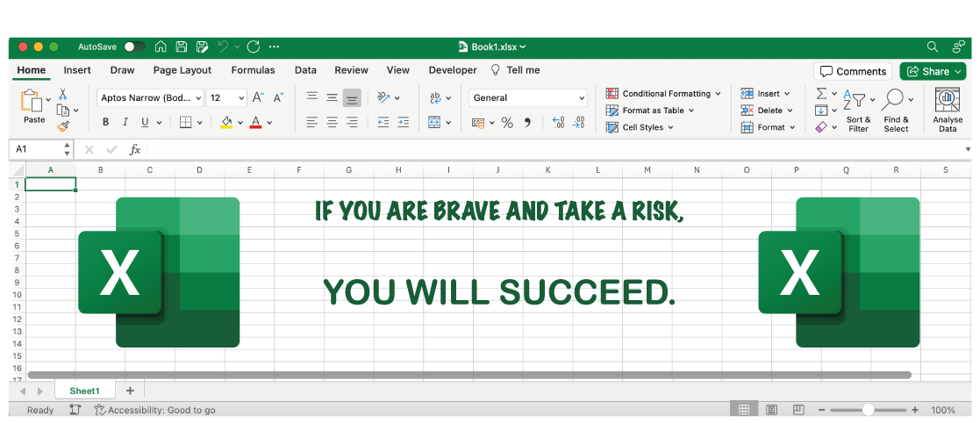Open the Insert ribbon tab
Screen dimensions: 980x423
tap(77, 70)
